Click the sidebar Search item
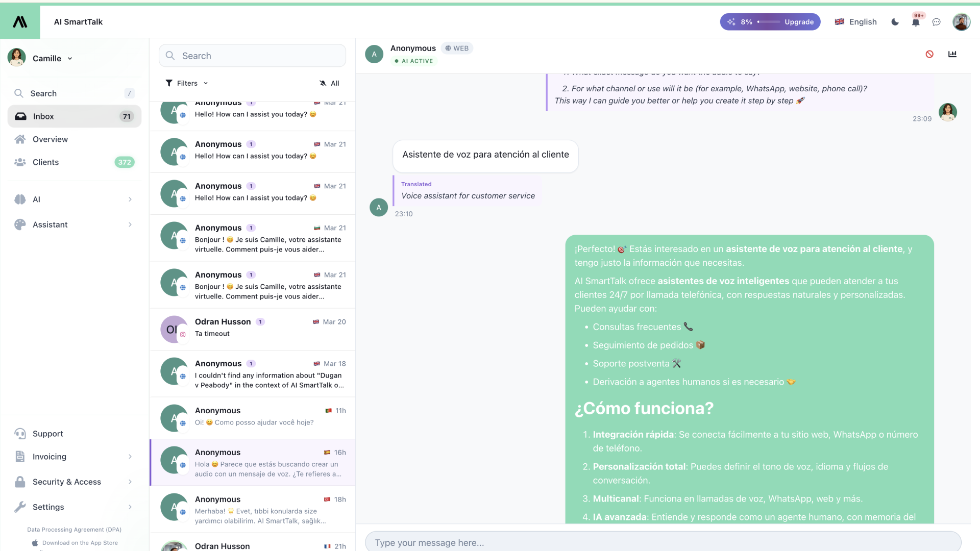Viewport: 980px width, 551px height. (75, 93)
